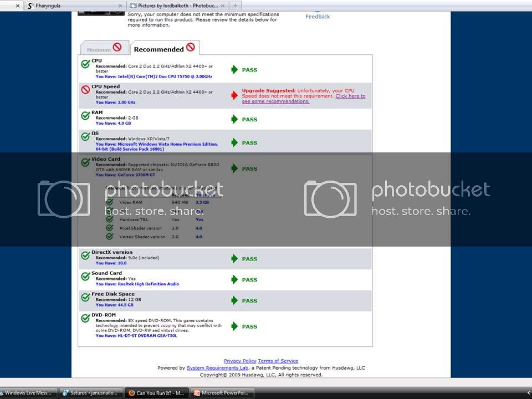
Task: Switch to Can You Run It taskbar button
Action: [156, 393]
